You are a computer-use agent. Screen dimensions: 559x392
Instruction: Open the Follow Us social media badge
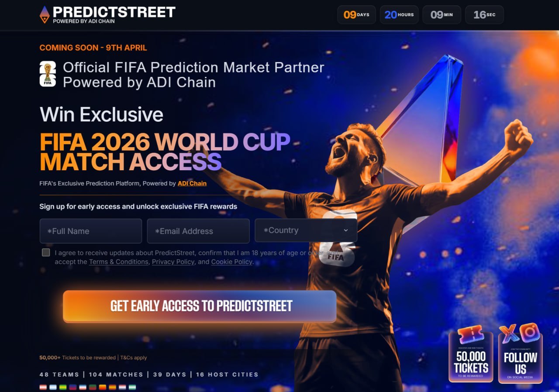click(x=521, y=353)
